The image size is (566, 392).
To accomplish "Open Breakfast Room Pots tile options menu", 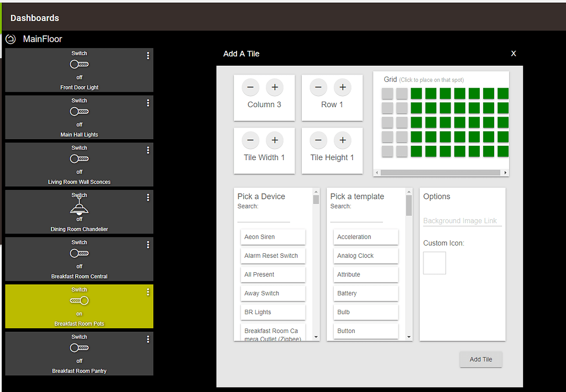I will click(x=148, y=292).
